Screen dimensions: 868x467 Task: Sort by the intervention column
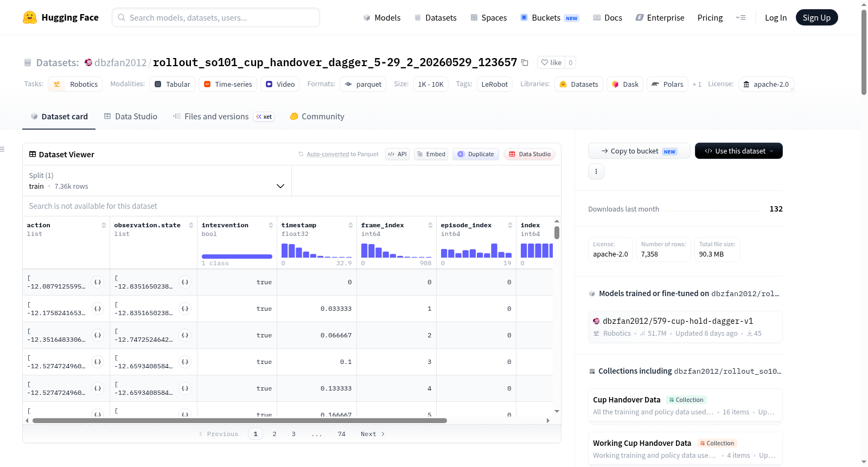pyautogui.click(x=271, y=225)
